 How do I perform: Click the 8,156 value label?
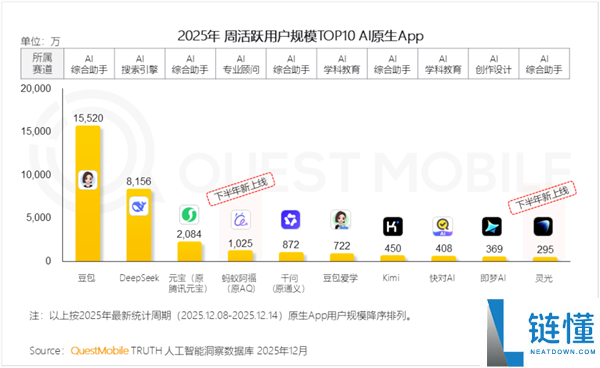point(139,181)
